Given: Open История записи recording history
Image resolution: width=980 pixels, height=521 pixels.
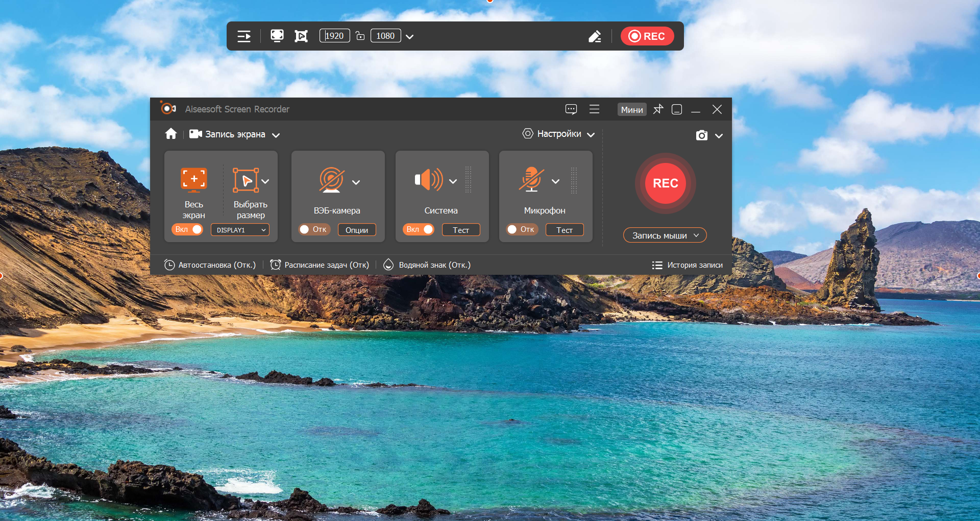Looking at the screenshot, I should coord(688,265).
